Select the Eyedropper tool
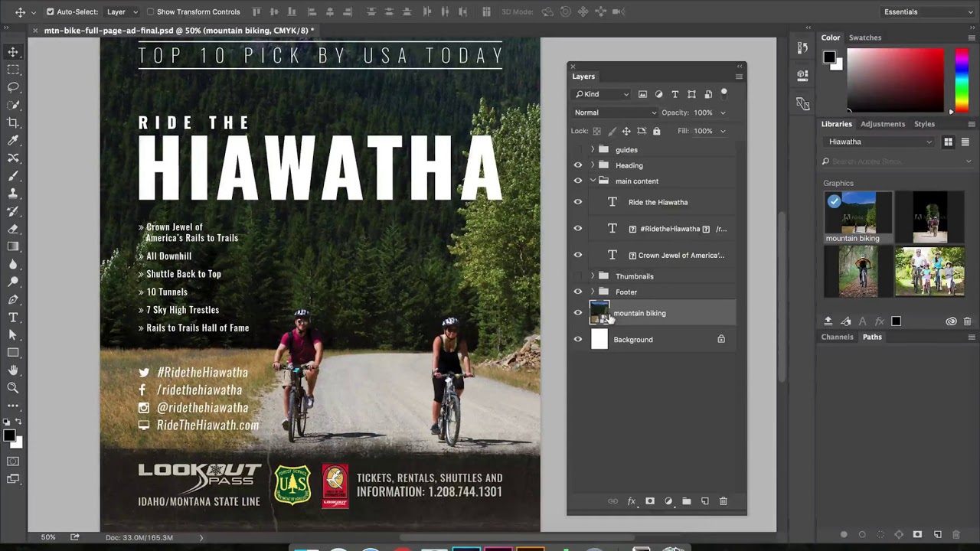This screenshot has height=551, width=980. (x=13, y=140)
